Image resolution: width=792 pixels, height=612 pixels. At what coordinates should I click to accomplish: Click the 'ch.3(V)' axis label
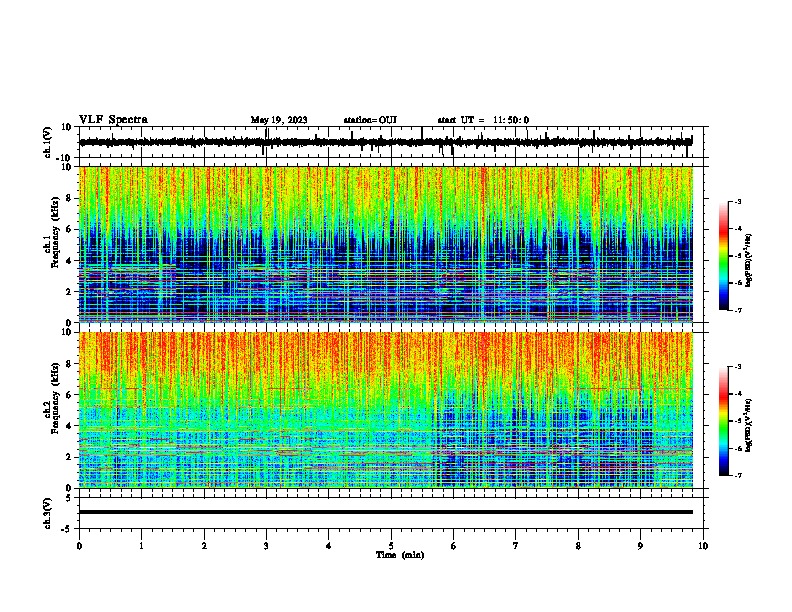tap(47, 513)
